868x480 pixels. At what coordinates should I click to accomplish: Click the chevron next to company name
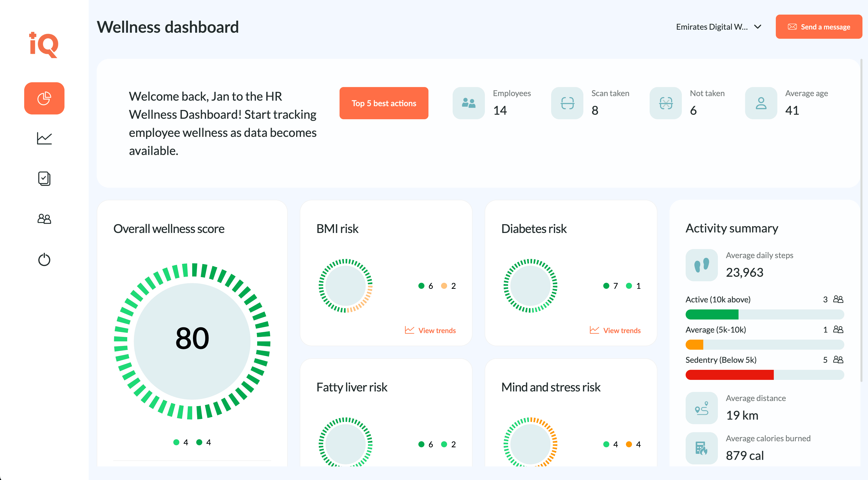pyautogui.click(x=758, y=27)
